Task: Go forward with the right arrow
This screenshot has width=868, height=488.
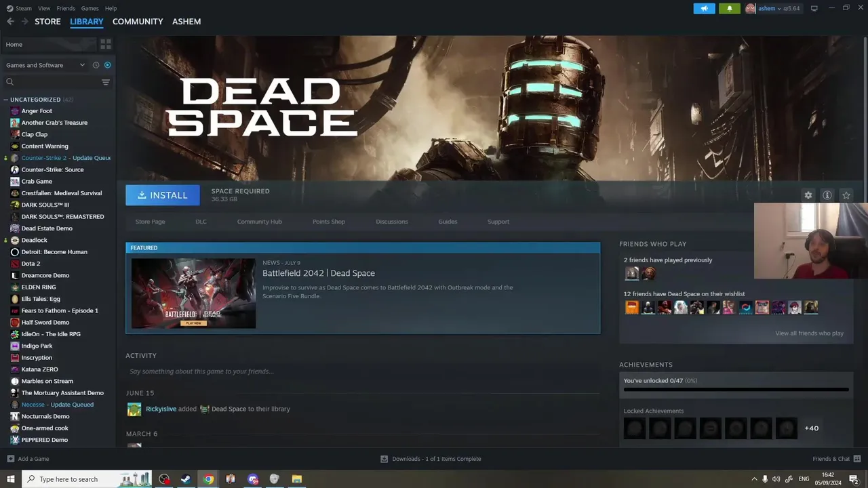Action: pyautogui.click(x=25, y=22)
